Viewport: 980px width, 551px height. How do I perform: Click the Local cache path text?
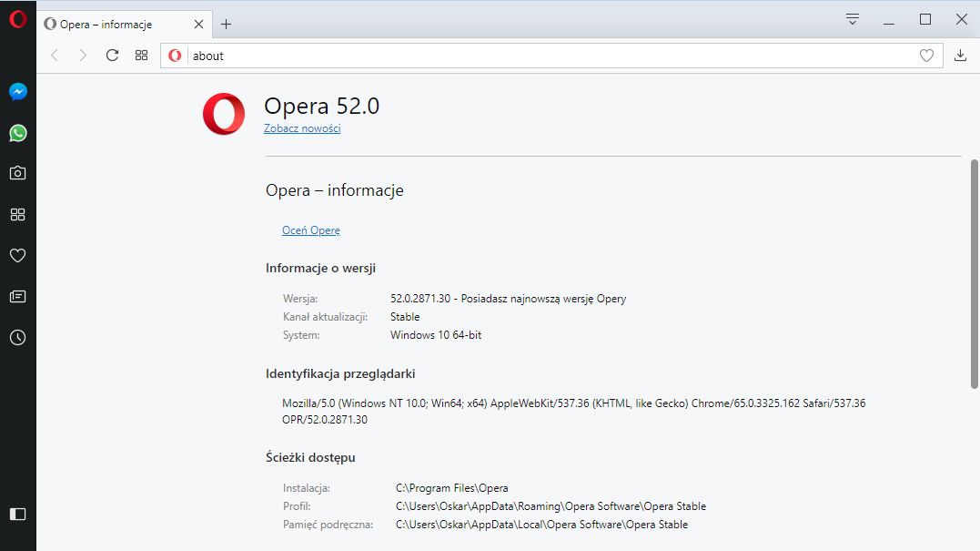pos(541,524)
